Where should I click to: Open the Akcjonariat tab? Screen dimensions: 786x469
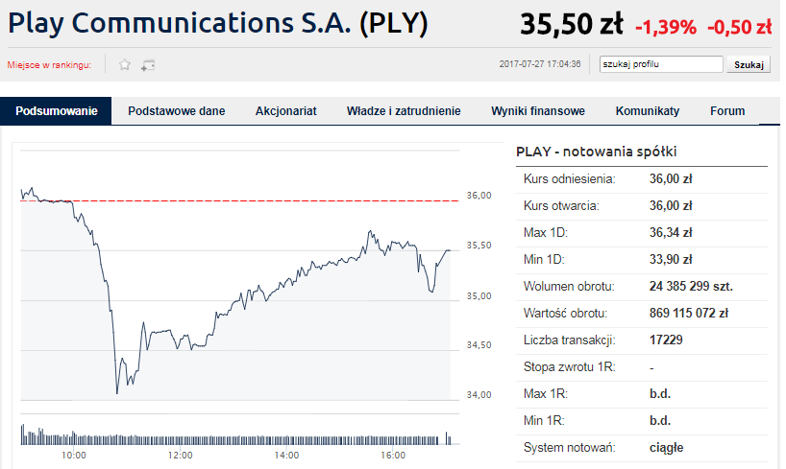pos(286,111)
